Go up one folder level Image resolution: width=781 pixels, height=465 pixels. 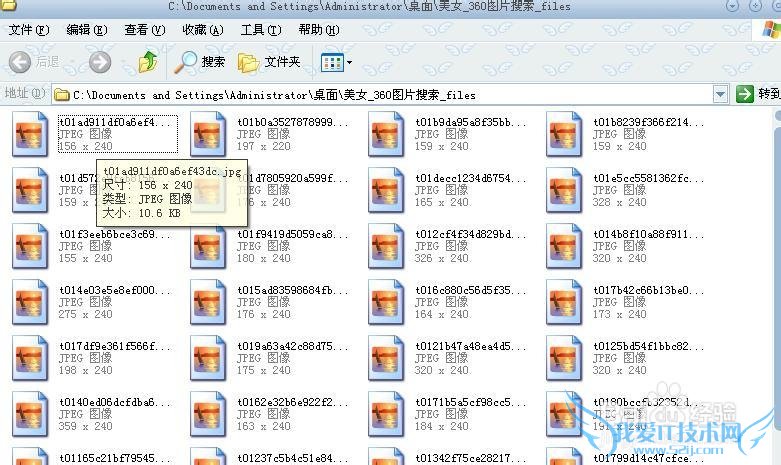[x=147, y=62]
